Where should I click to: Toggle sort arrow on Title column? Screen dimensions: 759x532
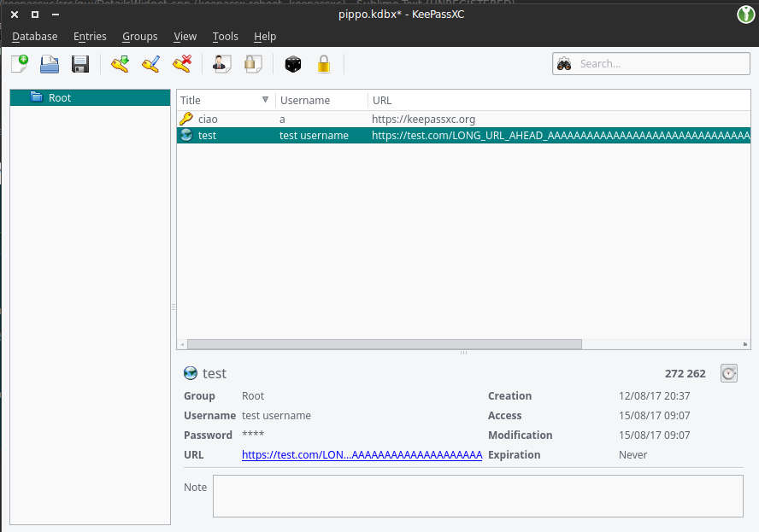click(x=265, y=100)
